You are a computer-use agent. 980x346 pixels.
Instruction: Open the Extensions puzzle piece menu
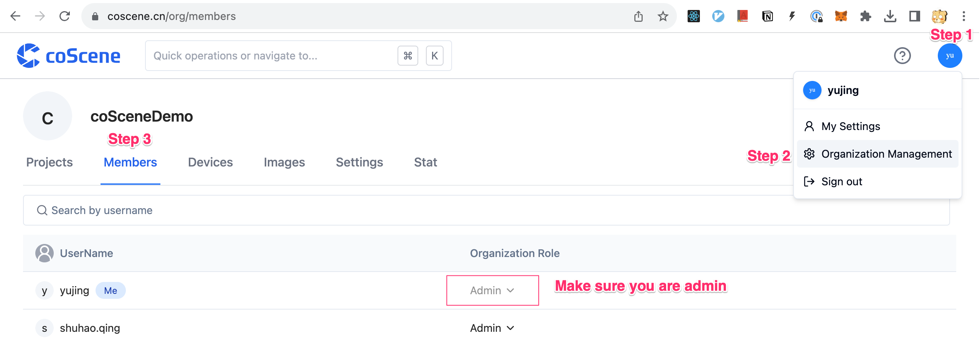click(x=866, y=16)
